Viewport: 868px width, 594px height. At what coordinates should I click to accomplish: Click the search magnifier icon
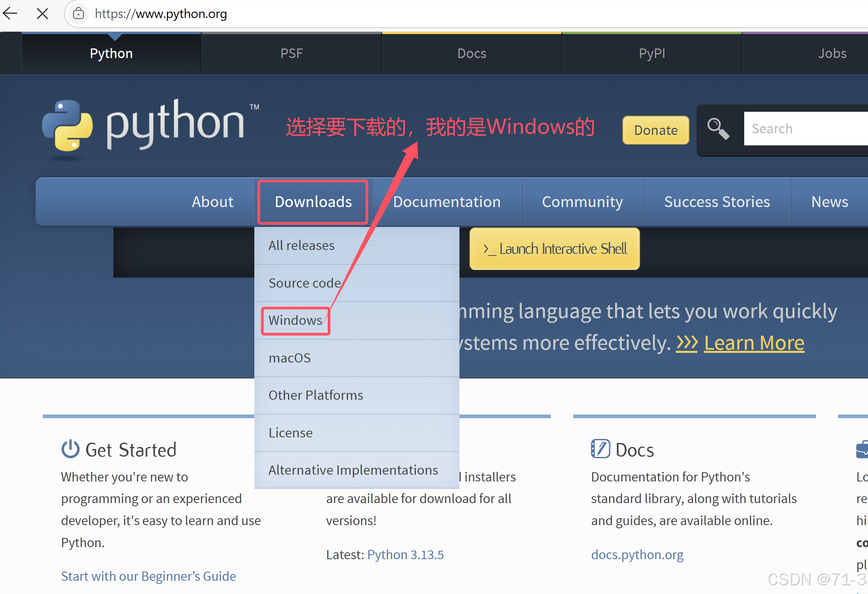tap(717, 128)
